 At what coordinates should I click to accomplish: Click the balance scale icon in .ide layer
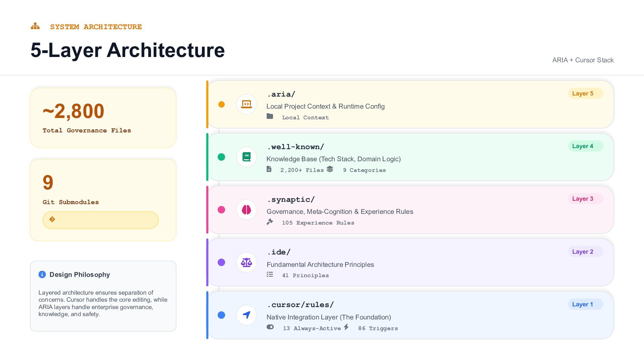click(247, 262)
